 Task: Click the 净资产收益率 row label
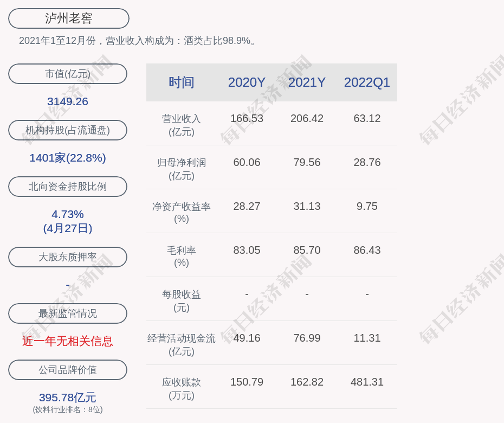coord(182,212)
